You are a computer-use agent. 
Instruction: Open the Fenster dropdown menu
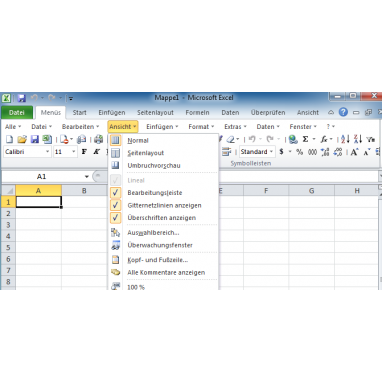click(303, 127)
